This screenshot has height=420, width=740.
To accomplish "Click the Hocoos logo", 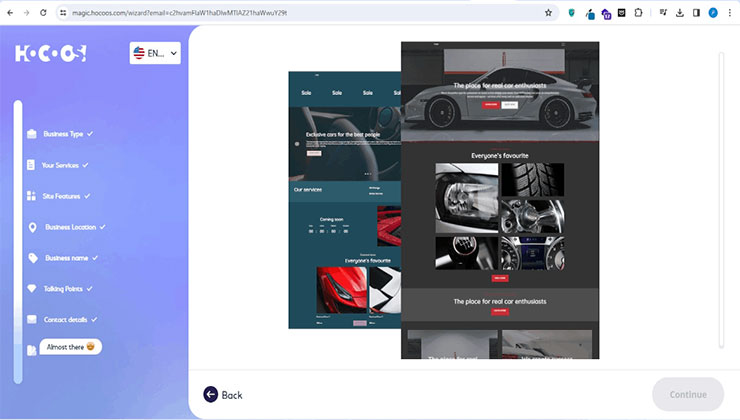I will click(x=50, y=53).
